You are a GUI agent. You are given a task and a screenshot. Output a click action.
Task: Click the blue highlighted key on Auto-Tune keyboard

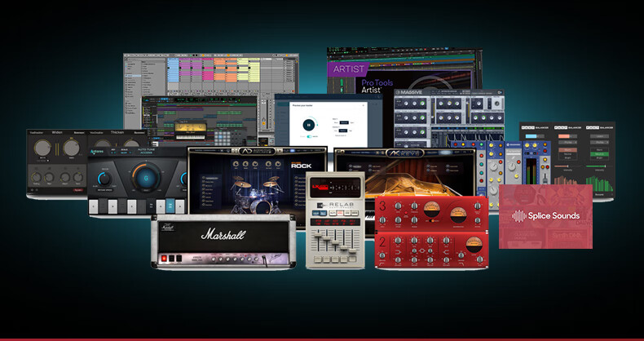(x=170, y=206)
